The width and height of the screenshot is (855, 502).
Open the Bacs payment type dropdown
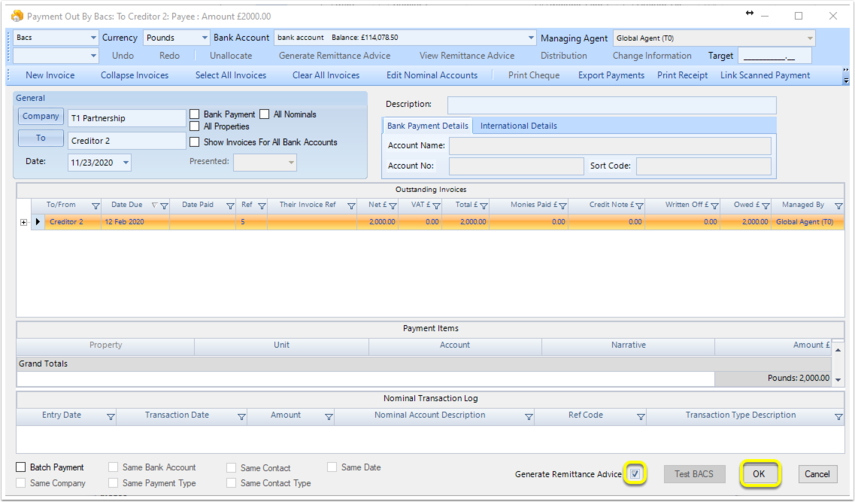93,38
